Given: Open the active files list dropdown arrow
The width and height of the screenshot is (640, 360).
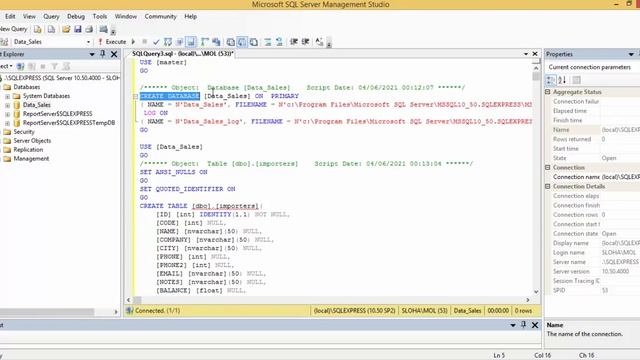Looking at the screenshot, I should (x=526, y=54).
